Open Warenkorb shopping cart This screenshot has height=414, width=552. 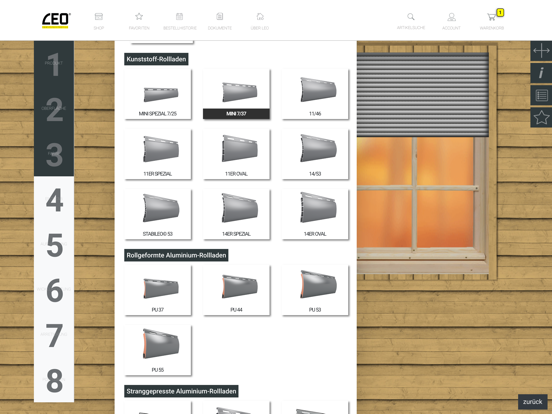coord(491,21)
